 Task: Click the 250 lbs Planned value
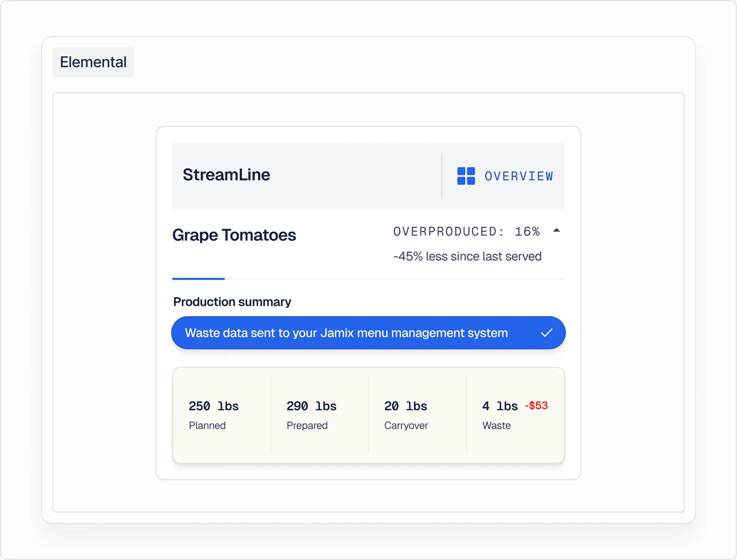pyautogui.click(x=214, y=406)
